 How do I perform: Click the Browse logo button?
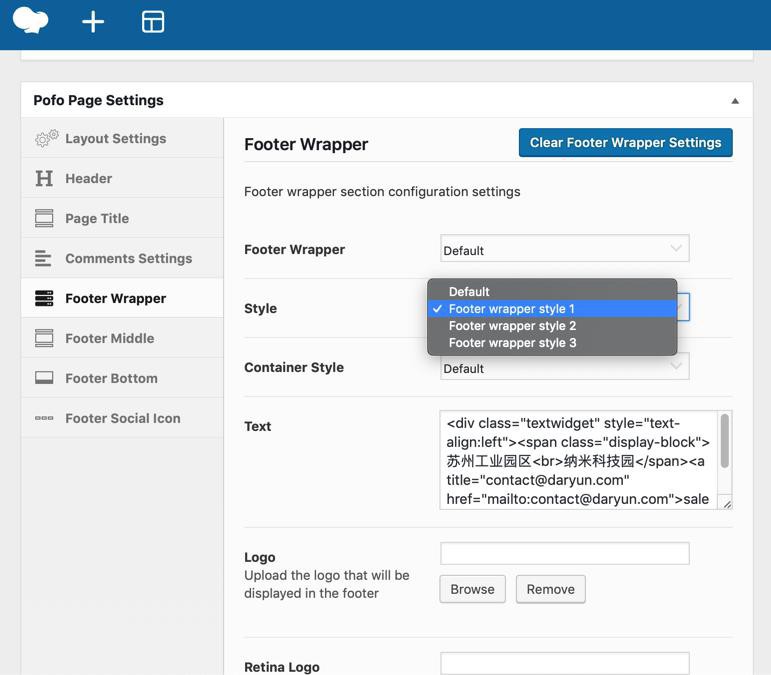click(x=472, y=589)
